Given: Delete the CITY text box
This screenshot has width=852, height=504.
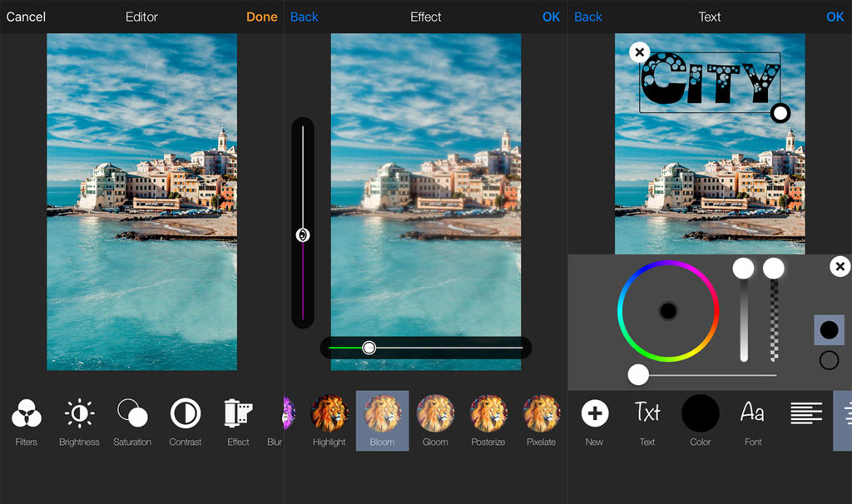Looking at the screenshot, I should [639, 52].
